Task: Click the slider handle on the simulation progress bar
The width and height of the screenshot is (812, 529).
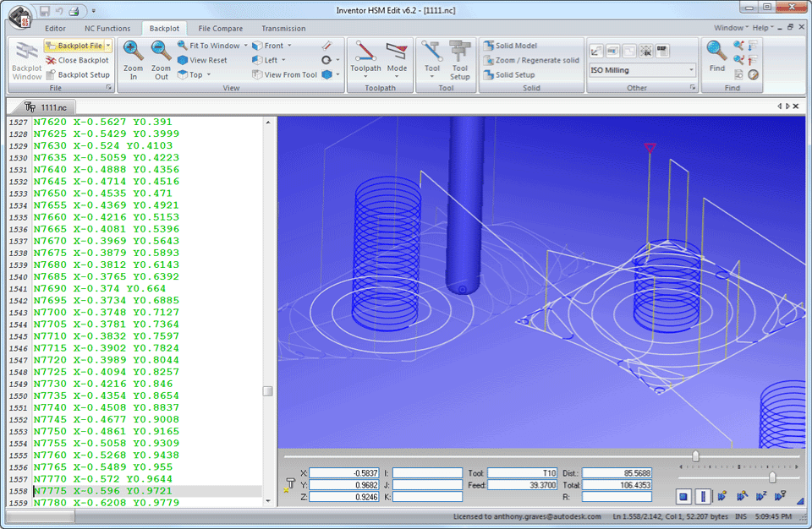Action: [x=695, y=456]
